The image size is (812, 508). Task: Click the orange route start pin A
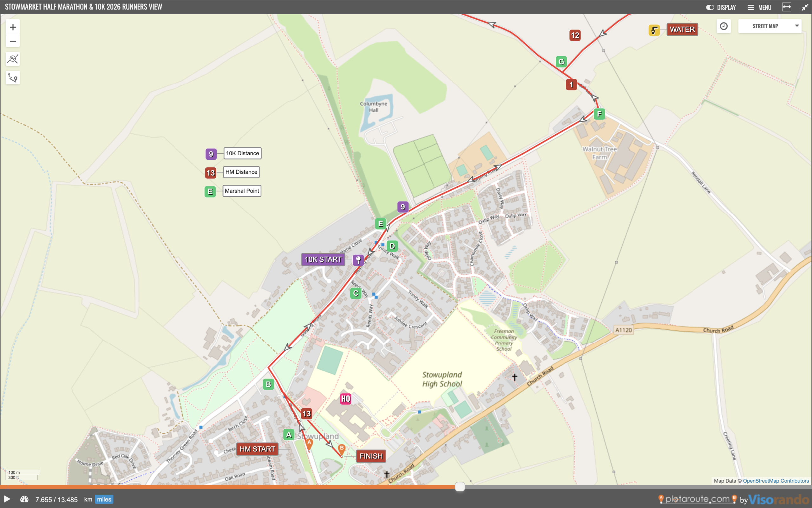(309, 444)
